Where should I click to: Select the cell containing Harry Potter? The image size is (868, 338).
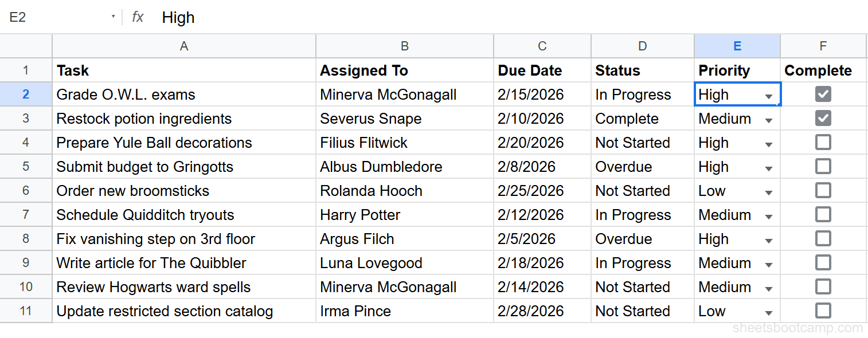(x=404, y=214)
